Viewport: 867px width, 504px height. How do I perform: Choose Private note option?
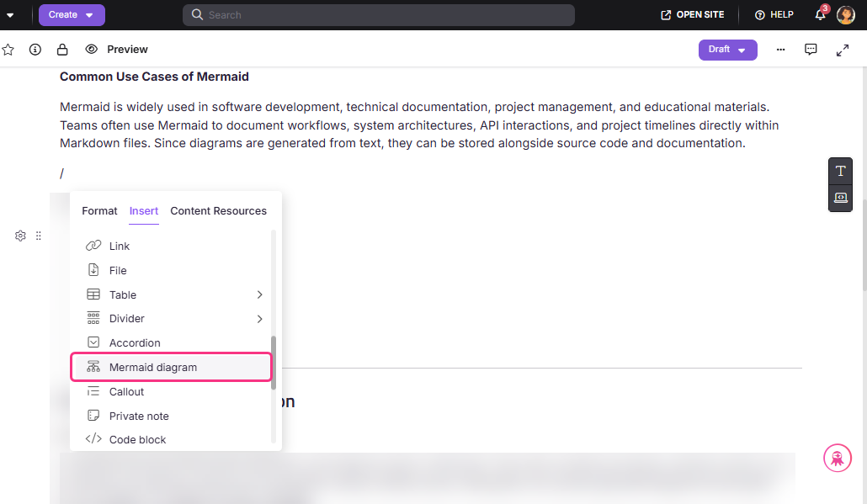click(172, 416)
